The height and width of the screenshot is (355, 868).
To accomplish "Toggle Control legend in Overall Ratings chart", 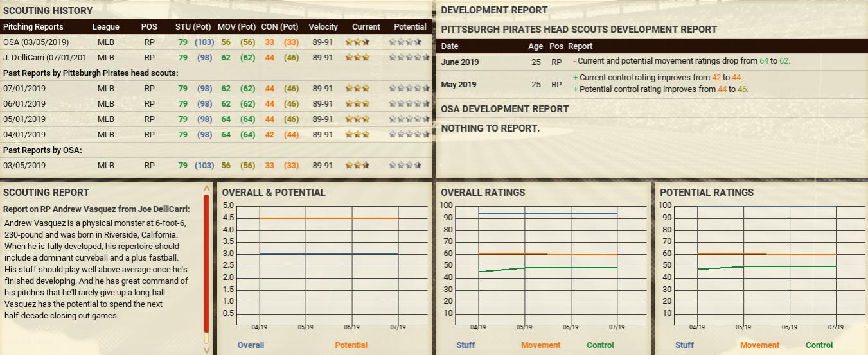I will [x=600, y=345].
